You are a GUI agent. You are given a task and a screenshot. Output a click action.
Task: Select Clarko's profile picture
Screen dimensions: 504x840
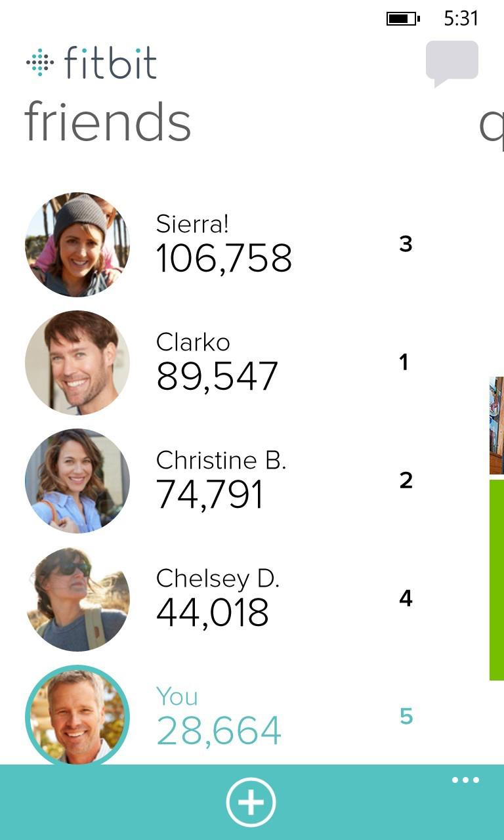click(x=77, y=363)
